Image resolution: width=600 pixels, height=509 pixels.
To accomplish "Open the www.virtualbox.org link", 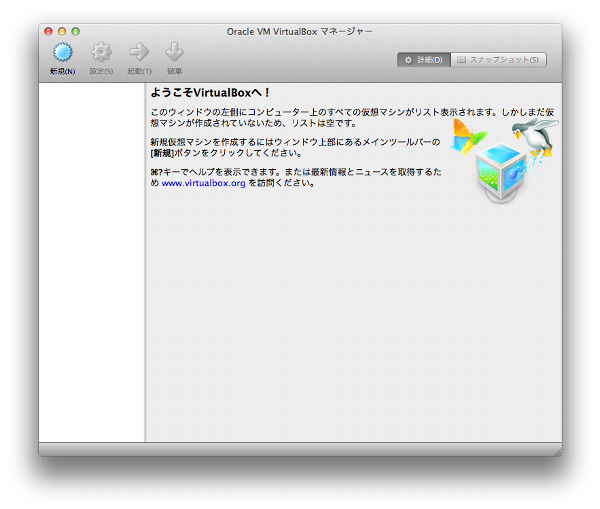I will click(203, 183).
